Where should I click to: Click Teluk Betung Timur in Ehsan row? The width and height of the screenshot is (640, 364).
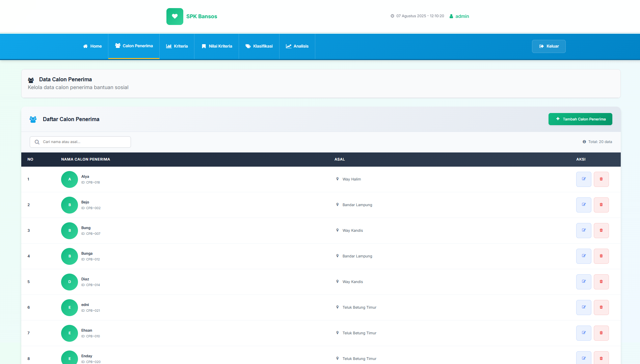(359, 333)
